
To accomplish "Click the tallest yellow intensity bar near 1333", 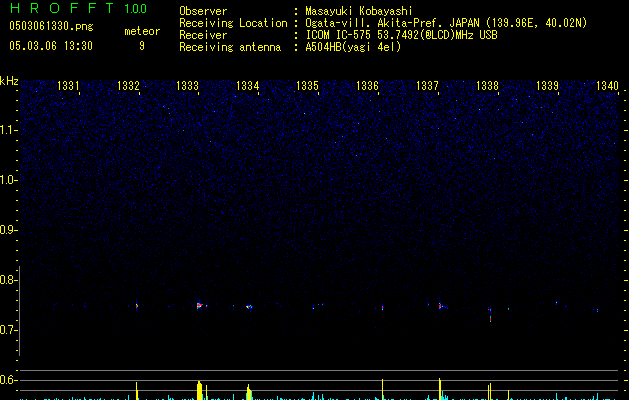I will (x=199, y=390).
